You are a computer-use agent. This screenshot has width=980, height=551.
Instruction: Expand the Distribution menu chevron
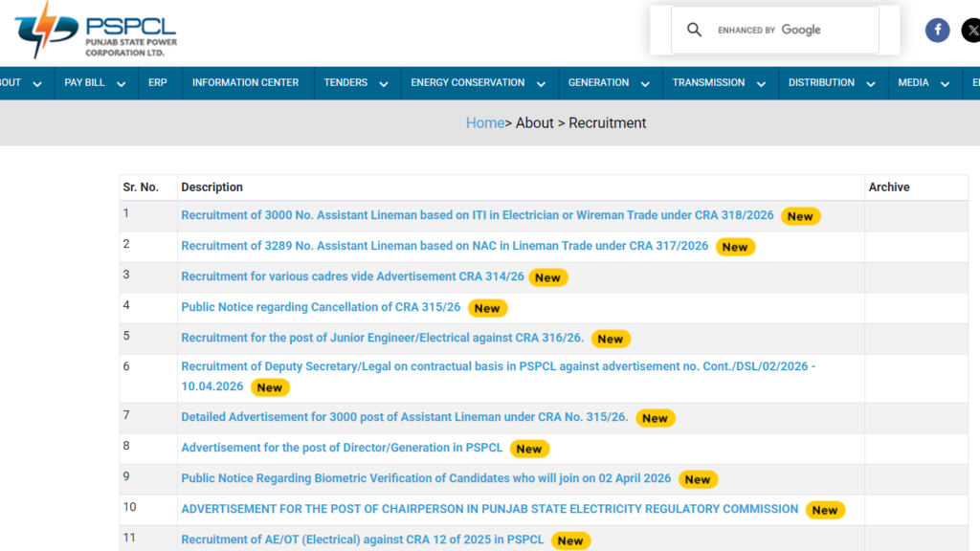tap(871, 84)
